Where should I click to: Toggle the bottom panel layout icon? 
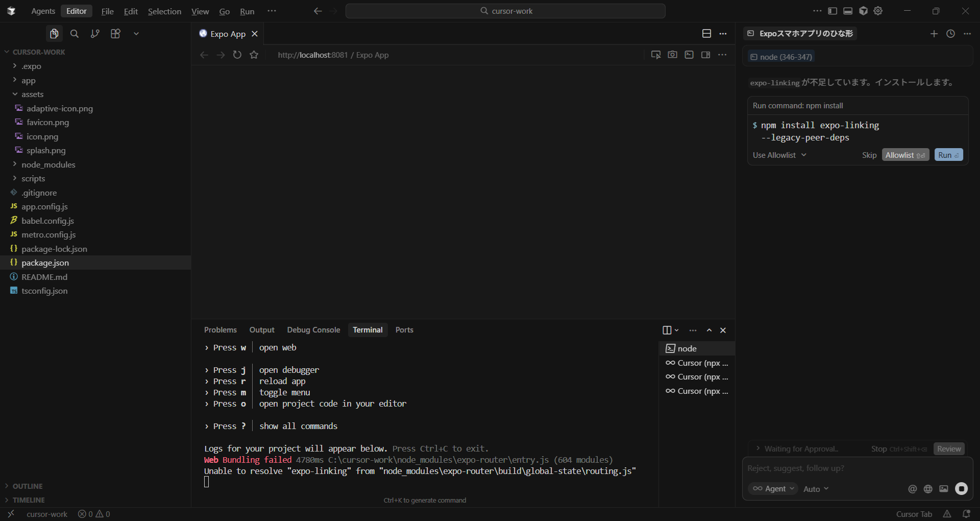848,11
